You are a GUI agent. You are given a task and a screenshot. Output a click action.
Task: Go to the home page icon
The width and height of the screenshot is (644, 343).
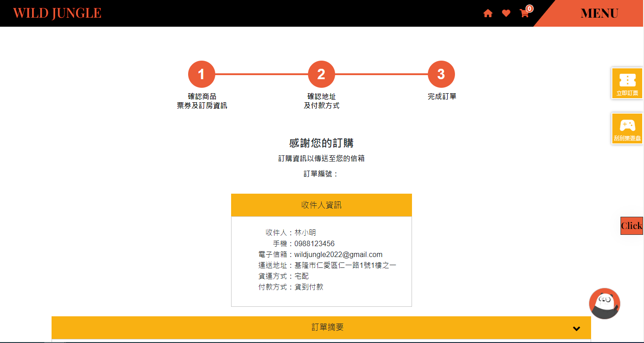(x=488, y=14)
